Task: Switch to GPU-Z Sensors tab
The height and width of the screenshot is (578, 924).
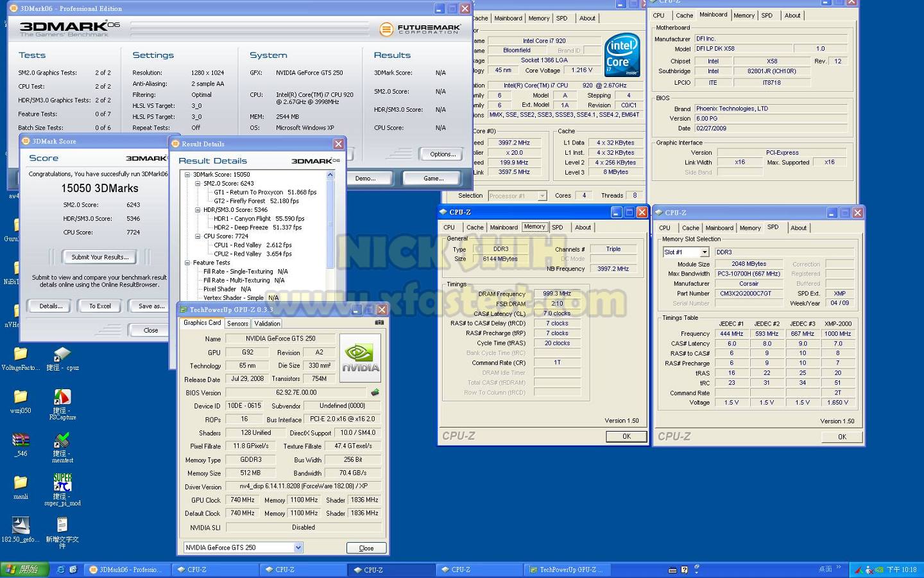Action: click(x=237, y=324)
